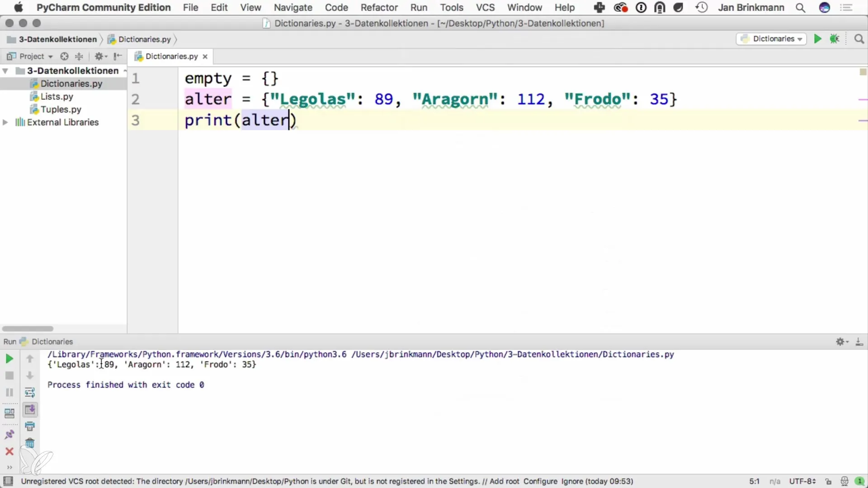The height and width of the screenshot is (488, 868).
Task: Collapse all in the Project toolbar
Action: pyautogui.click(x=79, y=56)
